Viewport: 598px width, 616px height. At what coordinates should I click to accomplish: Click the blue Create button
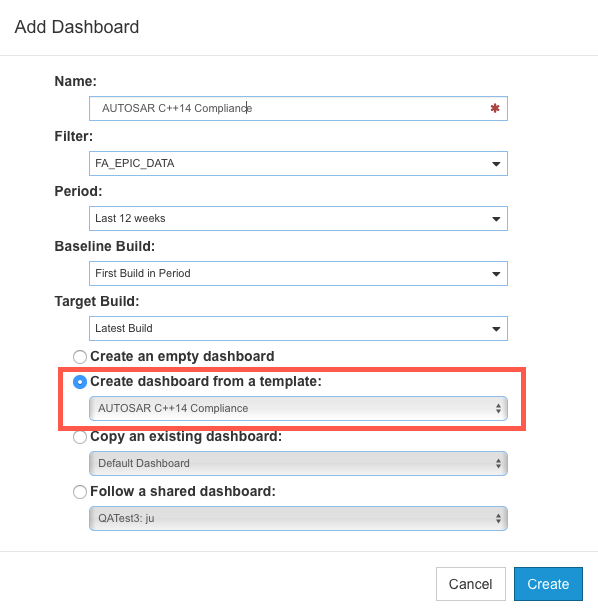[548, 584]
